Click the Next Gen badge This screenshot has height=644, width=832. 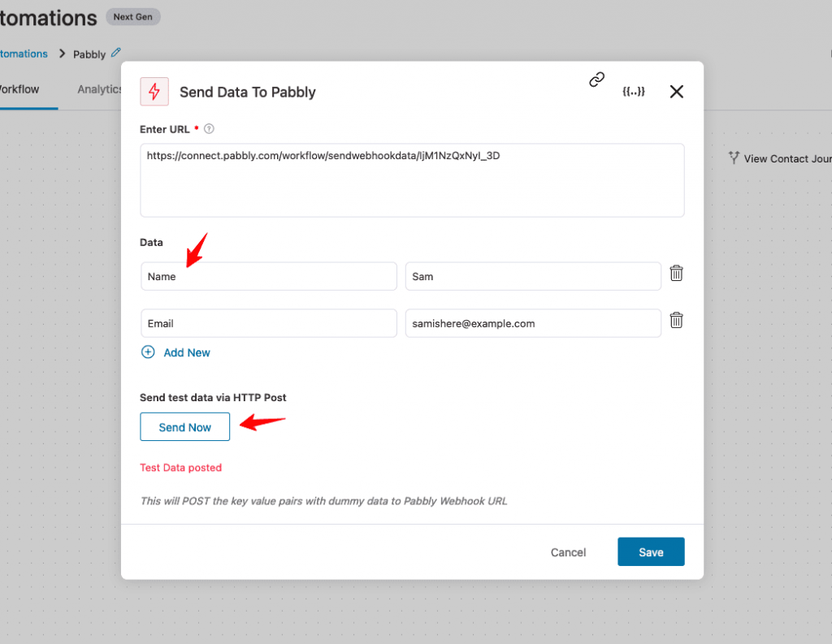132,17
